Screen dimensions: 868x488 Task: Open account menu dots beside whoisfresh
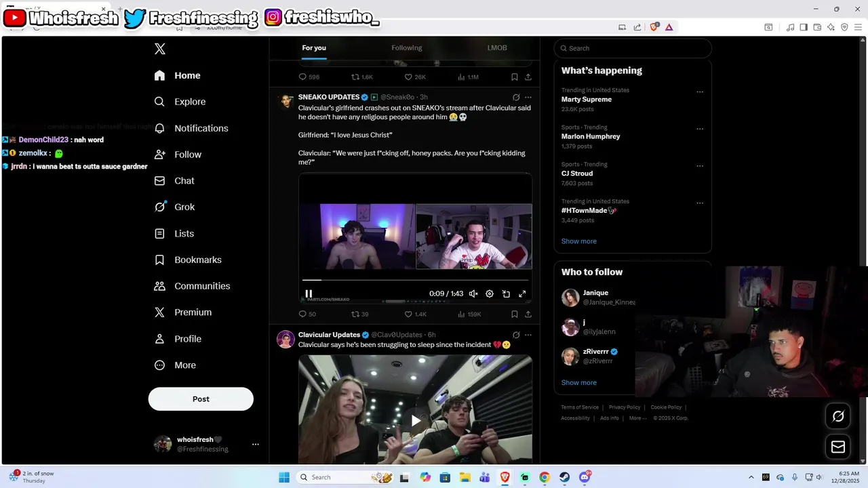pyautogui.click(x=256, y=445)
